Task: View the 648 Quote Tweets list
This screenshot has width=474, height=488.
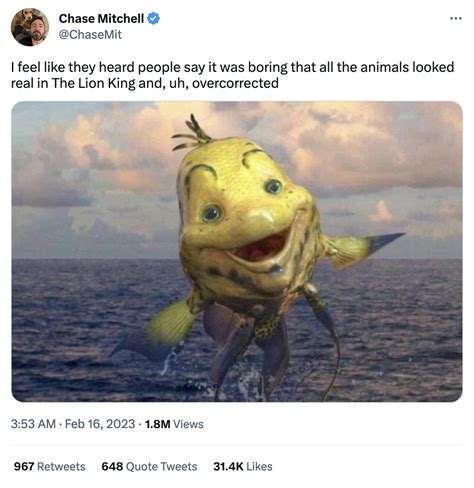Action: 149,466
